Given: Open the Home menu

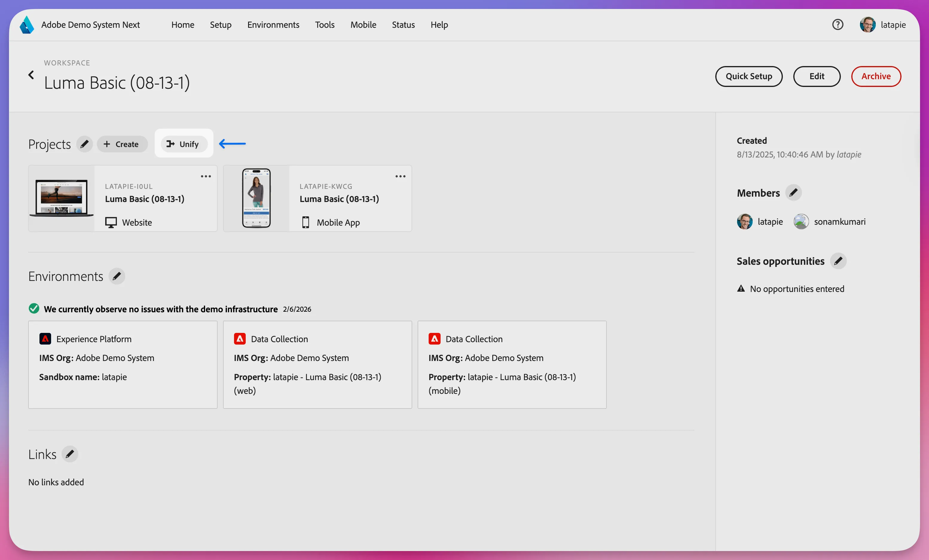Looking at the screenshot, I should click(183, 25).
